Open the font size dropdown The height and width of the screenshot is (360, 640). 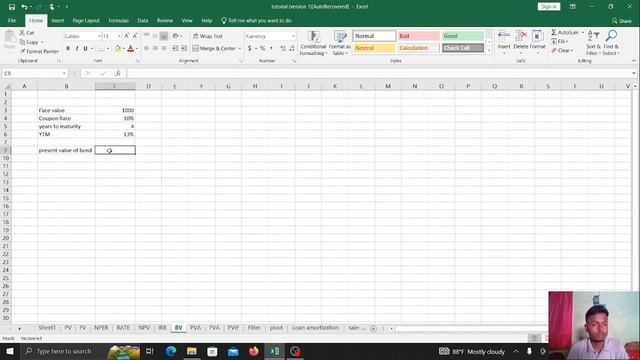(x=119, y=36)
